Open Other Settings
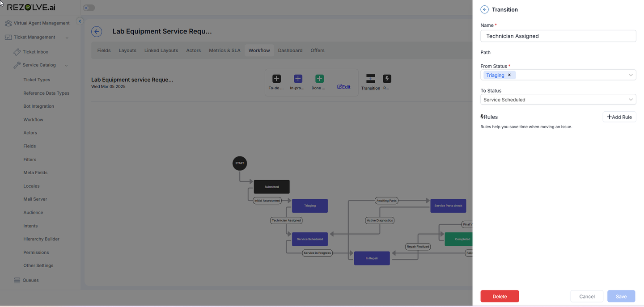 tap(38, 265)
